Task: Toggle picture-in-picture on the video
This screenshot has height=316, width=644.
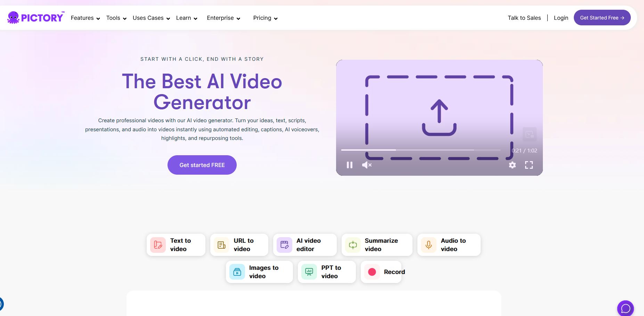Action: pyautogui.click(x=529, y=134)
